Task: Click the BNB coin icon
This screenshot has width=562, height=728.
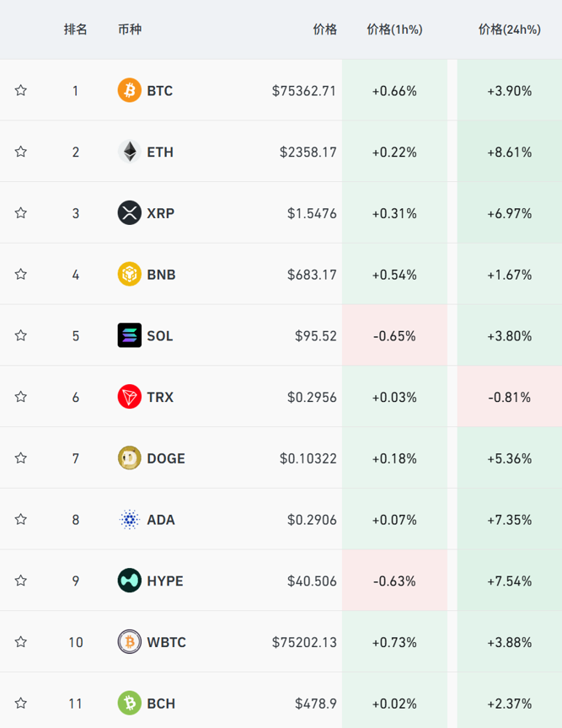Action: pyautogui.click(x=130, y=274)
